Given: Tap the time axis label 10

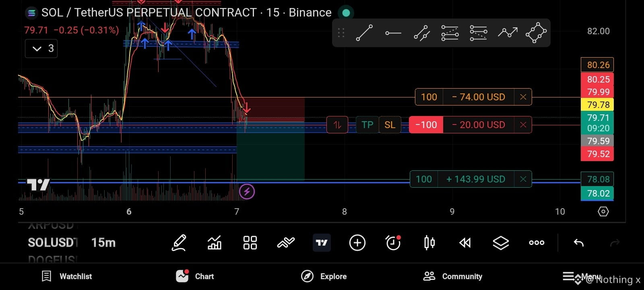Looking at the screenshot, I should pyautogui.click(x=560, y=211).
